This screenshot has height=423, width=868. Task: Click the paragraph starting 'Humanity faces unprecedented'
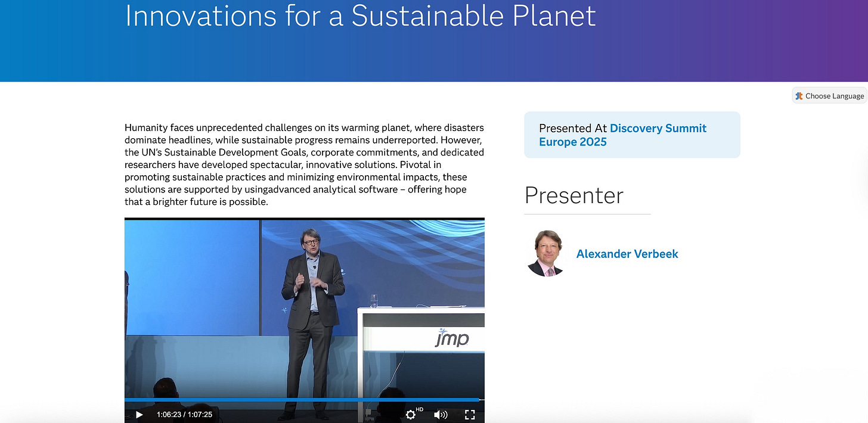304,165
